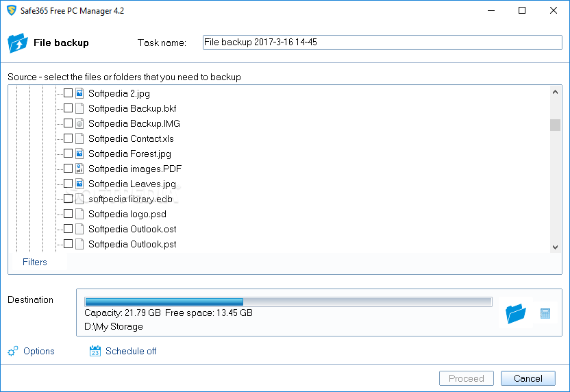Click the Proceed button
This screenshot has width=570, height=392.
[x=467, y=378]
